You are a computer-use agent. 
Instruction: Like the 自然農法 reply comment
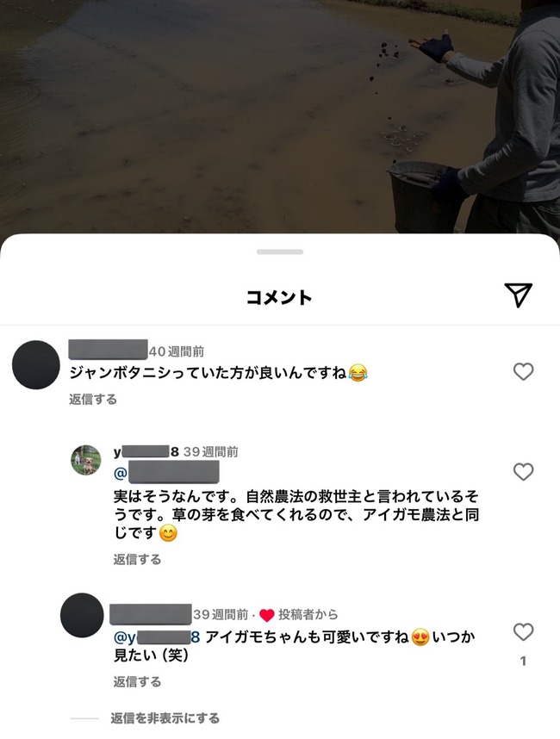click(x=523, y=472)
